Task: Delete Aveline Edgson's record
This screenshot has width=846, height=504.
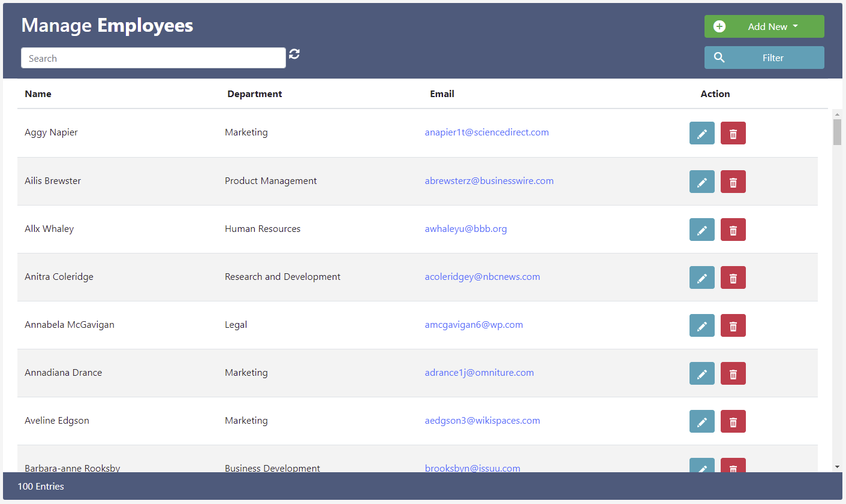Action: [733, 421]
